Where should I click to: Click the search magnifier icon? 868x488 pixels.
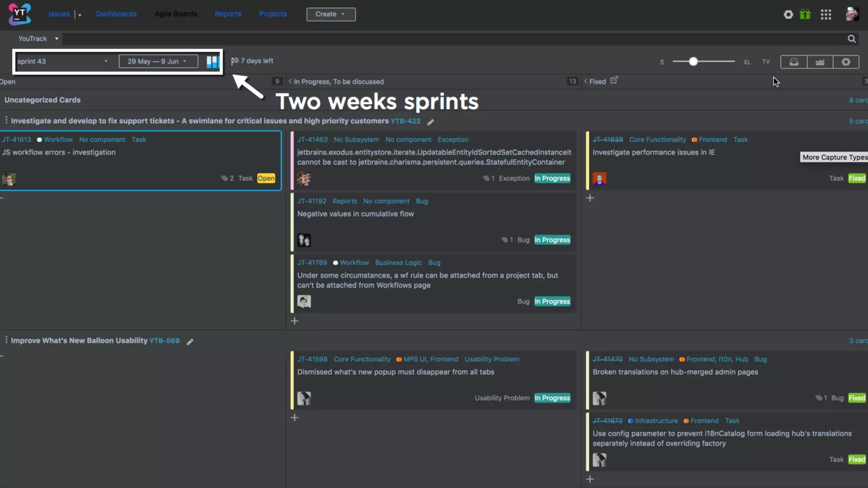tap(851, 39)
